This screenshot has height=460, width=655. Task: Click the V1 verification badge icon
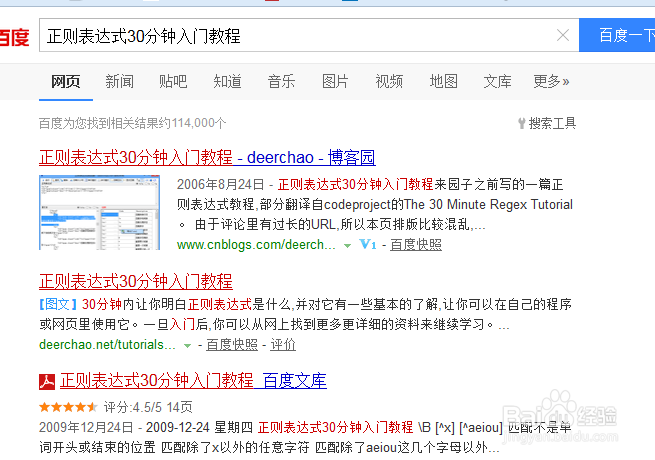366,244
